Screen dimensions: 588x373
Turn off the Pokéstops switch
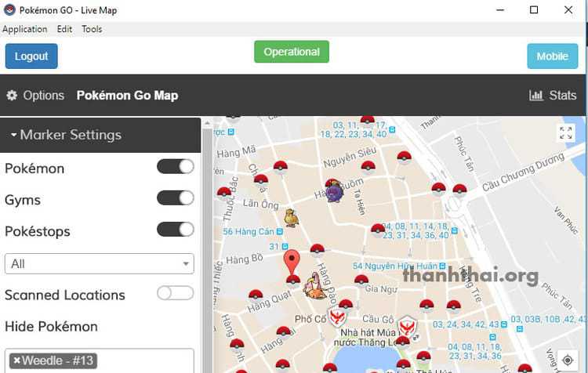click(175, 230)
